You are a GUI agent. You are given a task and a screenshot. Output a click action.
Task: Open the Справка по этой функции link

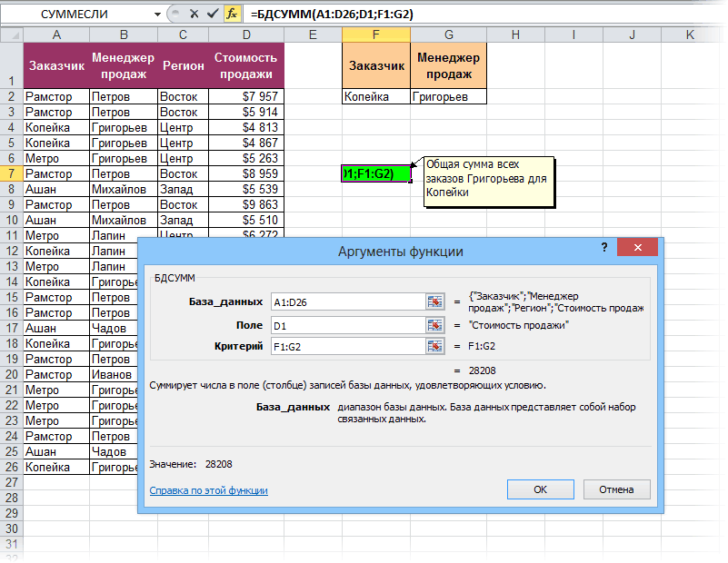click(x=208, y=490)
